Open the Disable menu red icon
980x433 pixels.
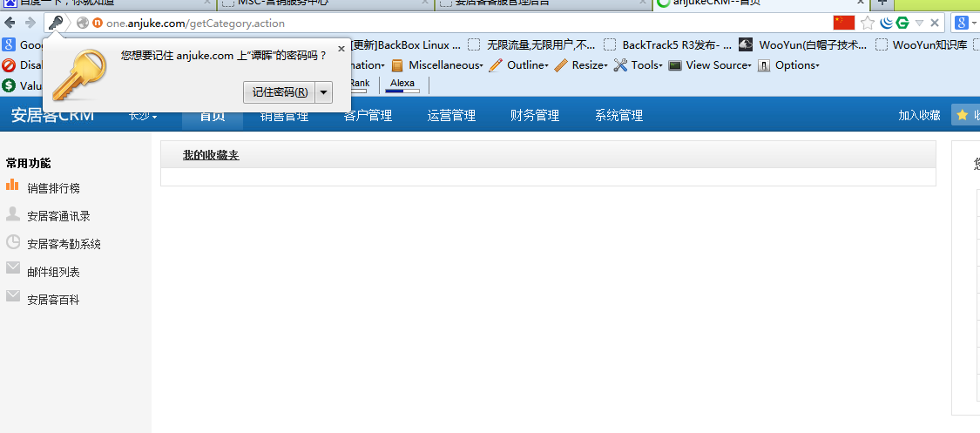(8, 65)
